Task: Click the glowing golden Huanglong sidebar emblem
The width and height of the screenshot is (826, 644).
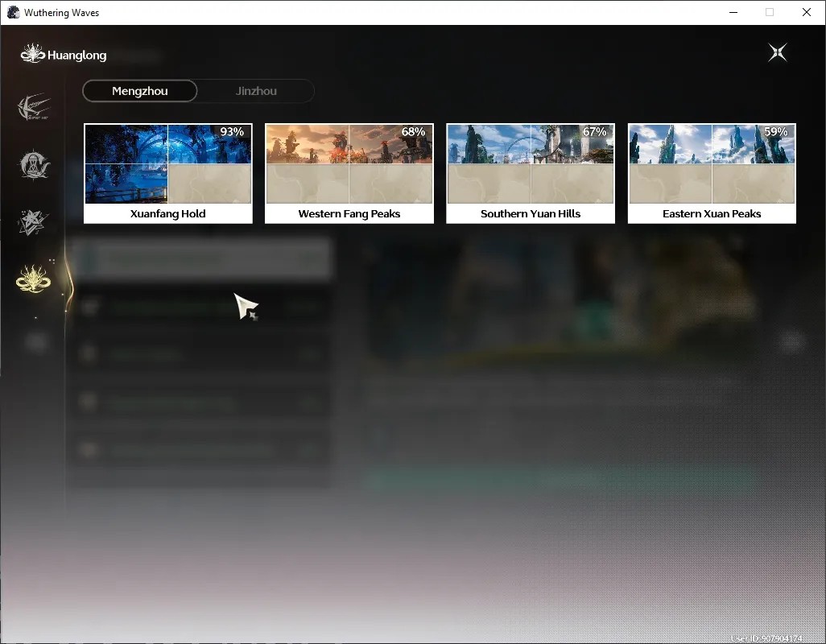Action: click(x=33, y=279)
